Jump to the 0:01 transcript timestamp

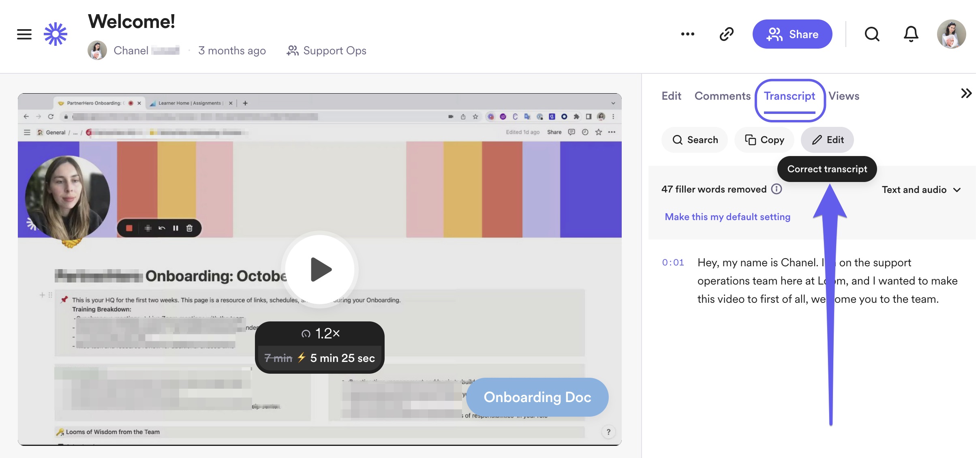[673, 263]
